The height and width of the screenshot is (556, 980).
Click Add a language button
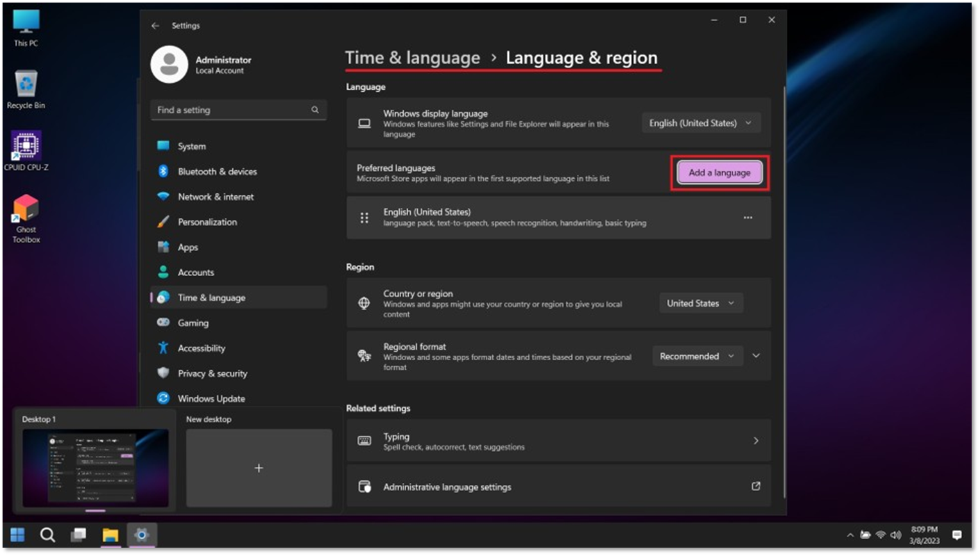(x=719, y=173)
